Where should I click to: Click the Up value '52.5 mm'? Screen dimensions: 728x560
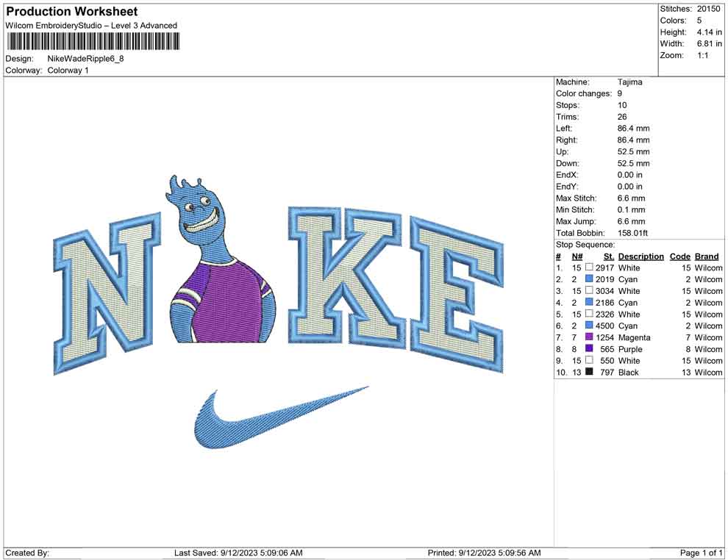pyautogui.click(x=634, y=151)
